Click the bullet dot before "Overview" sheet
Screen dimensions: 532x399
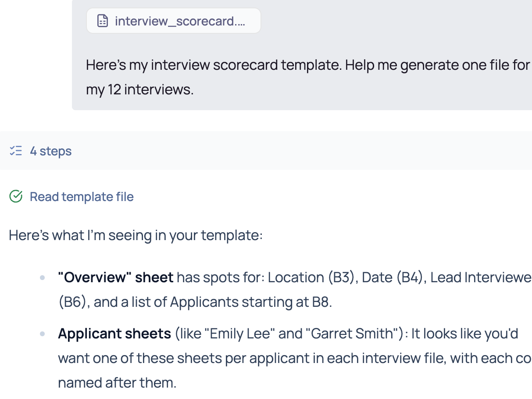coord(43,277)
